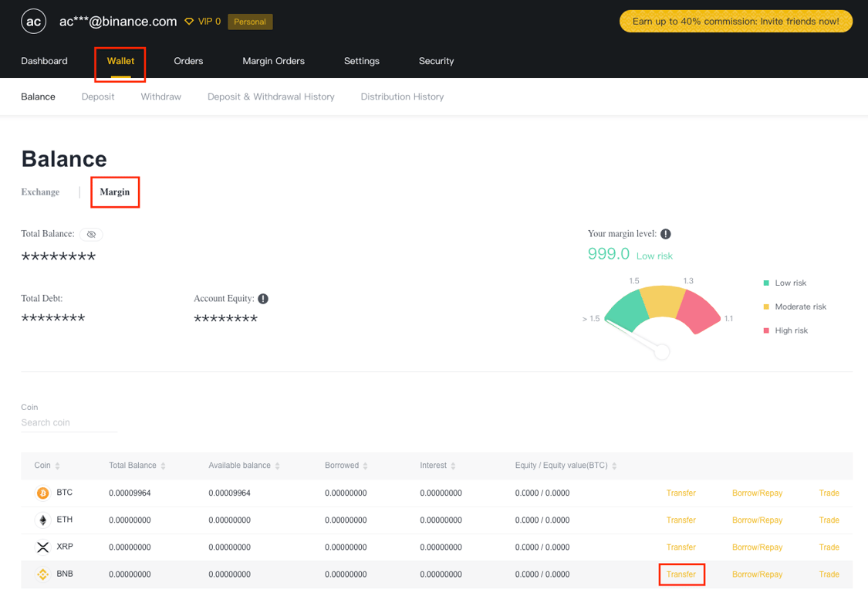868x593 pixels.
Task: Click the Personal account badge
Action: pos(250,22)
